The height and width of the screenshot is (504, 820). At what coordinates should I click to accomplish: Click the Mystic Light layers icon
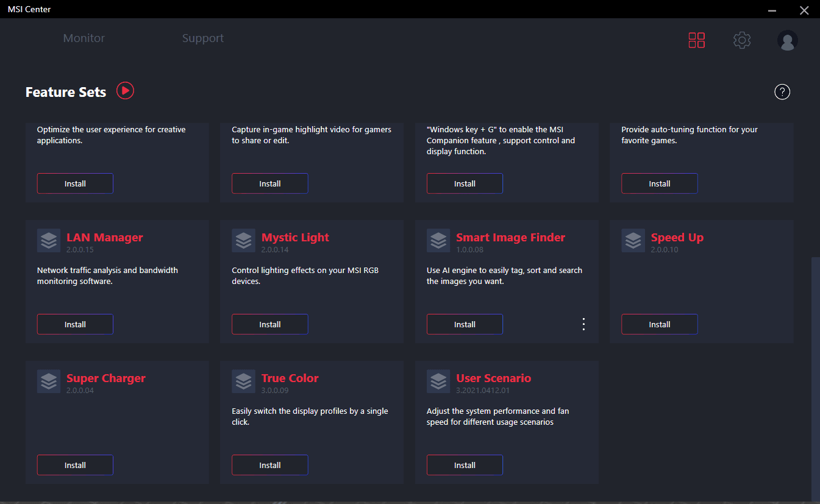(x=243, y=240)
